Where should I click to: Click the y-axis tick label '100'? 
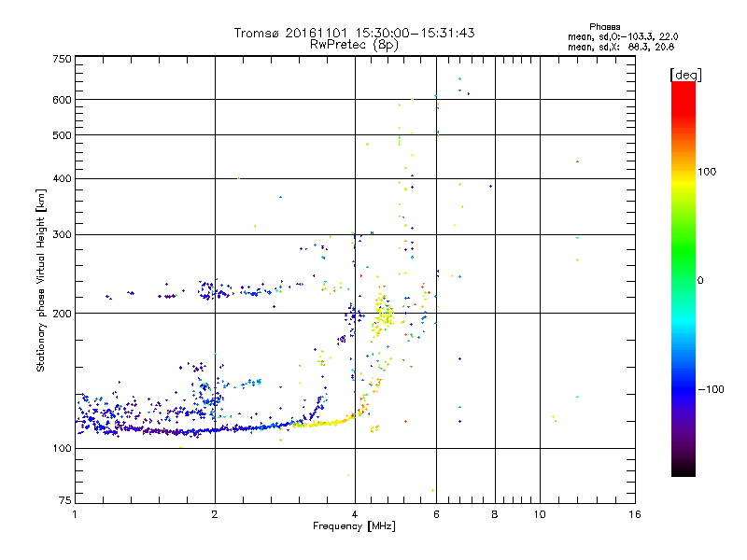click(63, 449)
